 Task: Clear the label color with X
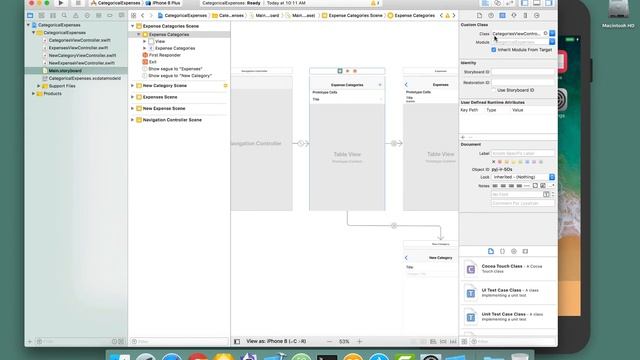click(493, 162)
